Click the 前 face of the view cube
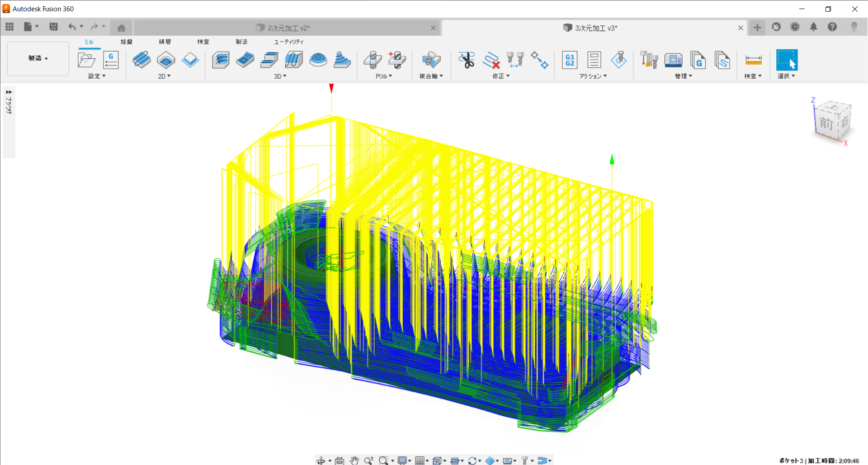Viewport: 868px width, 465px height. coord(826,123)
